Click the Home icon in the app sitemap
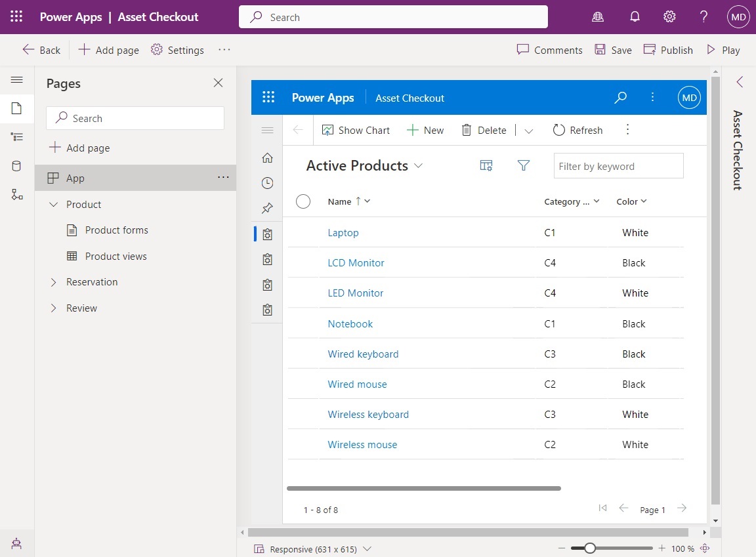 point(267,157)
